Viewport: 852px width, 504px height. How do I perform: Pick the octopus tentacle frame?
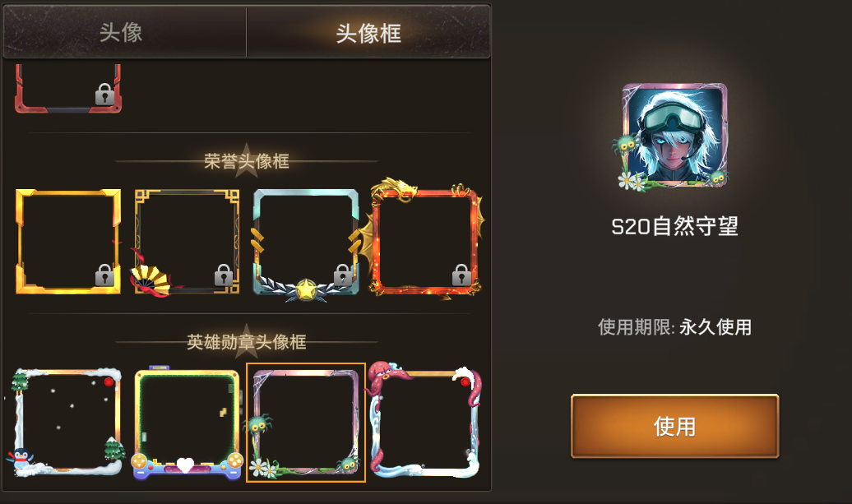[424, 420]
